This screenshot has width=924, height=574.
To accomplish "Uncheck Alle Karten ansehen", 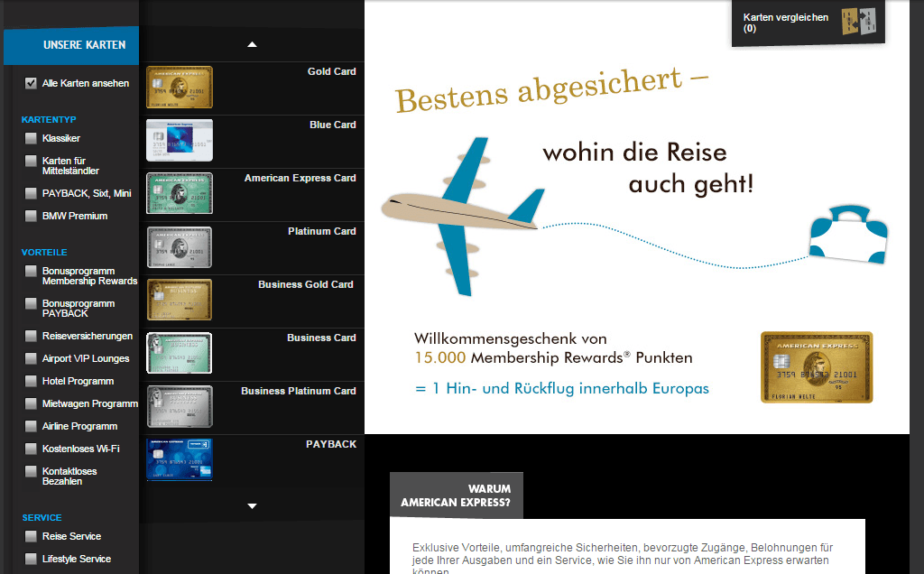I will pos(31,83).
